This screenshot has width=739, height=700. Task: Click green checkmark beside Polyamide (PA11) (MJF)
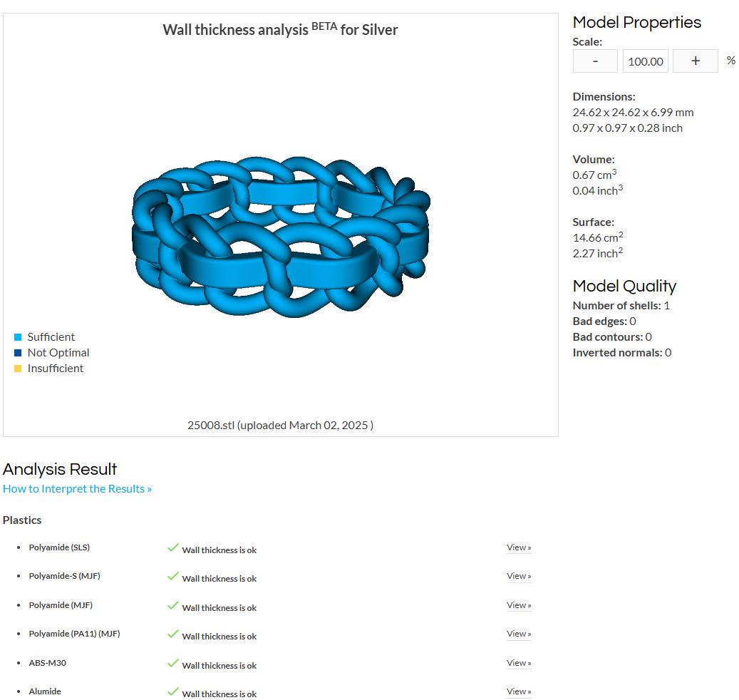tap(173, 634)
